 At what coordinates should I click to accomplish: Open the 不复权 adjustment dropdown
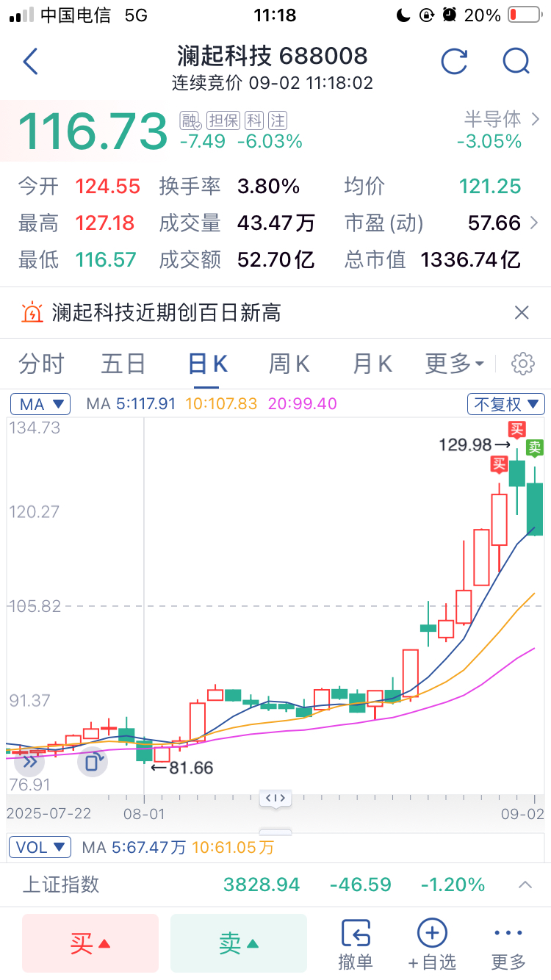point(506,403)
